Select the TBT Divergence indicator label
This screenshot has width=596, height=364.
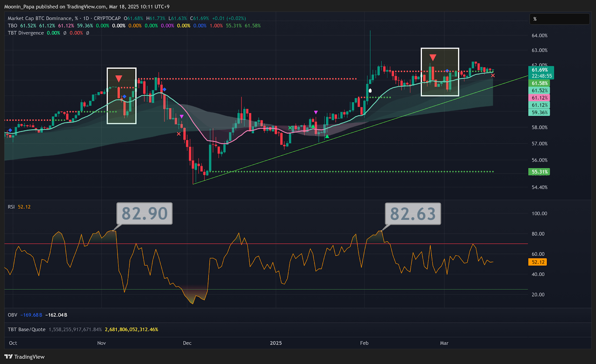tap(26, 33)
